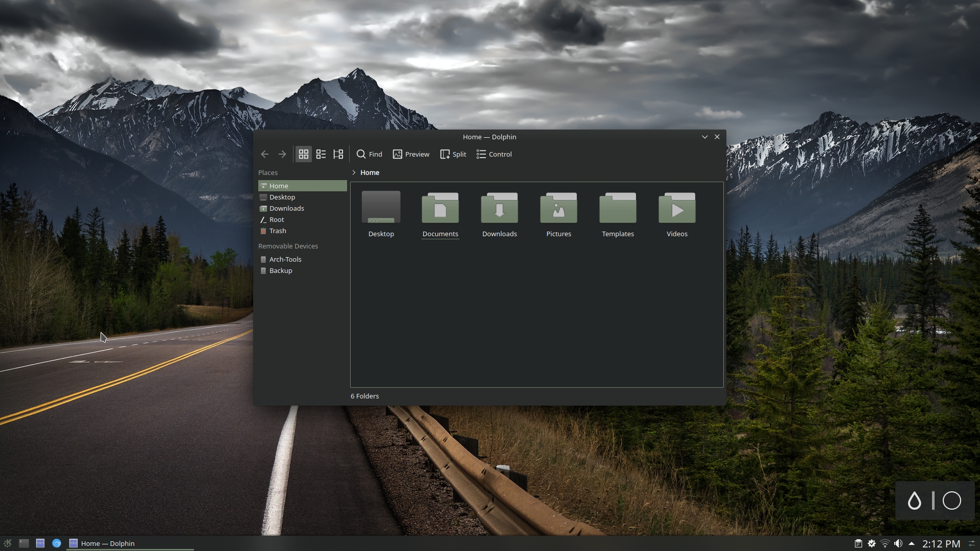
Task: Toggle the Preview option
Action: (411, 154)
